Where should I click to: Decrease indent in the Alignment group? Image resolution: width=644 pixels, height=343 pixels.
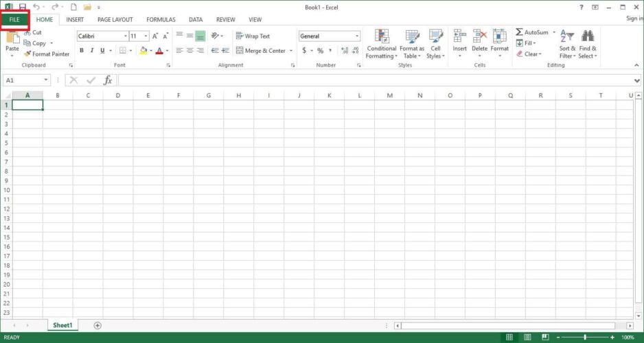pyautogui.click(x=215, y=51)
